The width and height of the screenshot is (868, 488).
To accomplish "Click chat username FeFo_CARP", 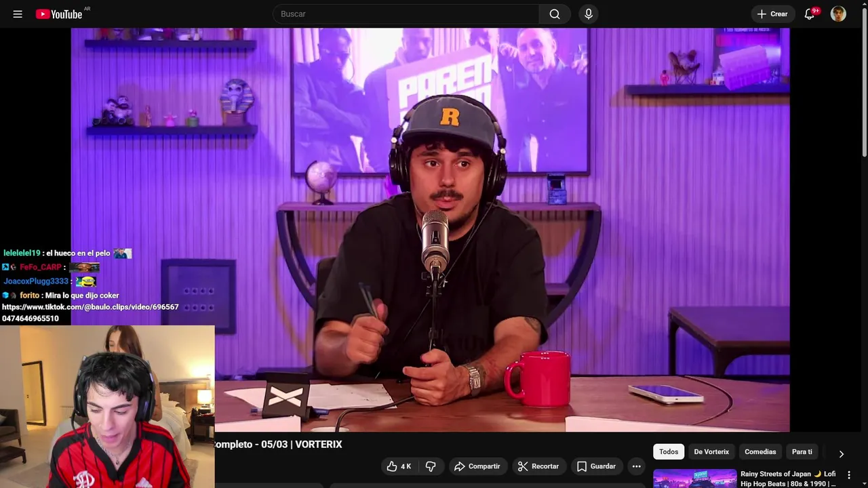I will [41, 268].
